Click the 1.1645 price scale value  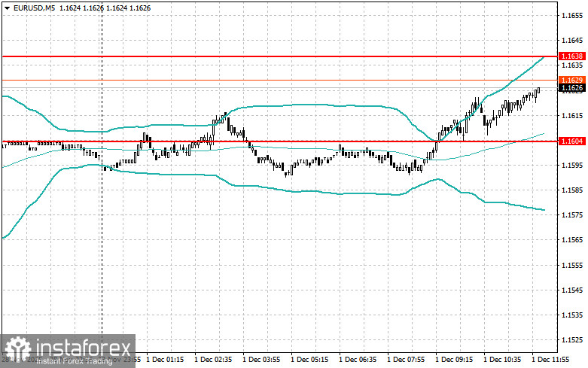pyautogui.click(x=572, y=41)
